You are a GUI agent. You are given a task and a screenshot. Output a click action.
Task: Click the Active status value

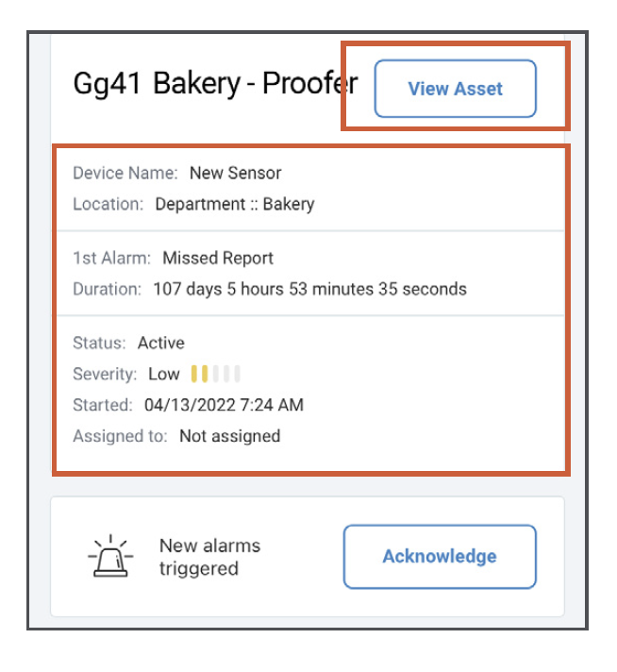coord(161,343)
